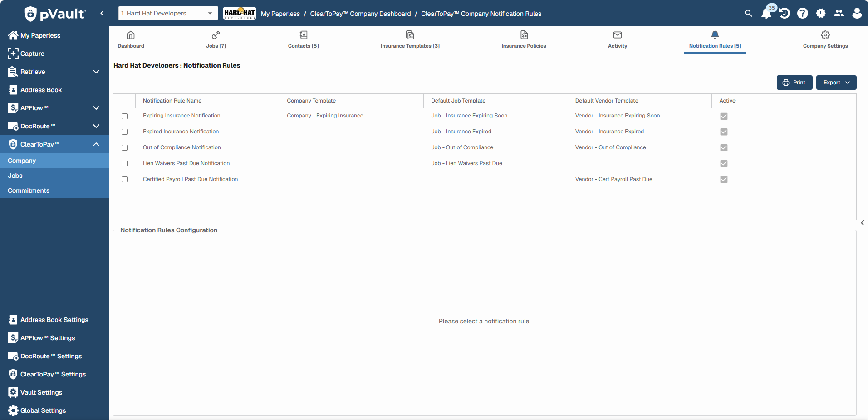Select the Expired Insurance Notification checkbox
Viewport: 868px width, 420px height.
[x=124, y=132]
